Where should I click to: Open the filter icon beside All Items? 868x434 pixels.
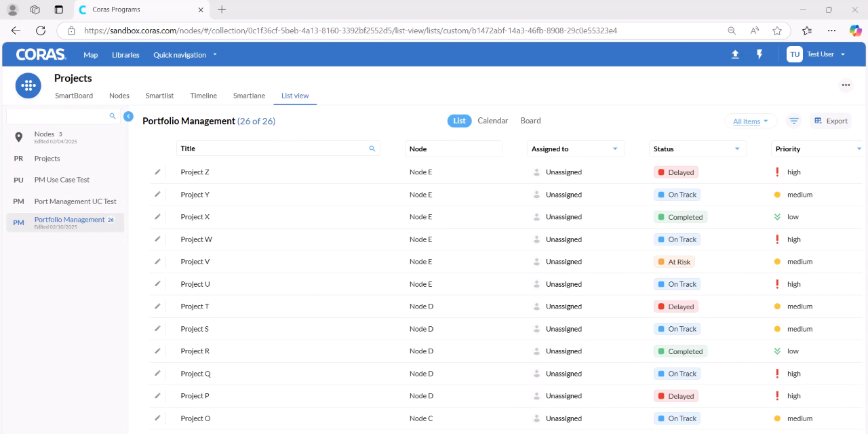click(x=794, y=121)
